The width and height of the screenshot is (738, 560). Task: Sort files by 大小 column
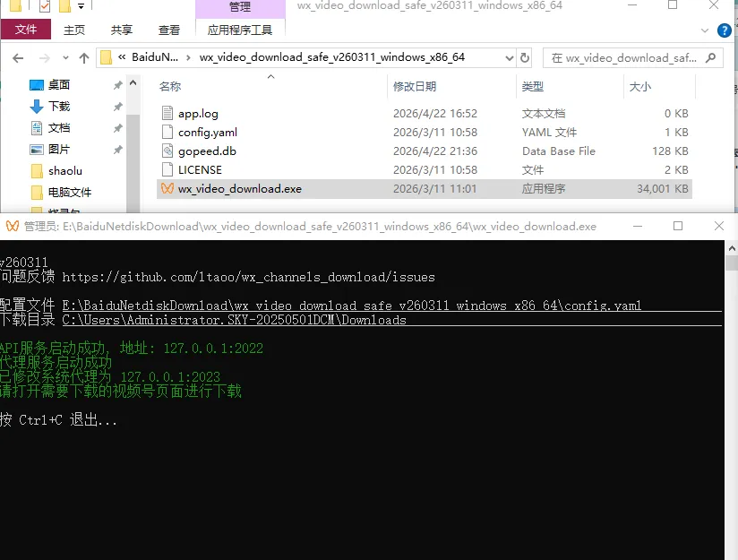pyautogui.click(x=640, y=87)
